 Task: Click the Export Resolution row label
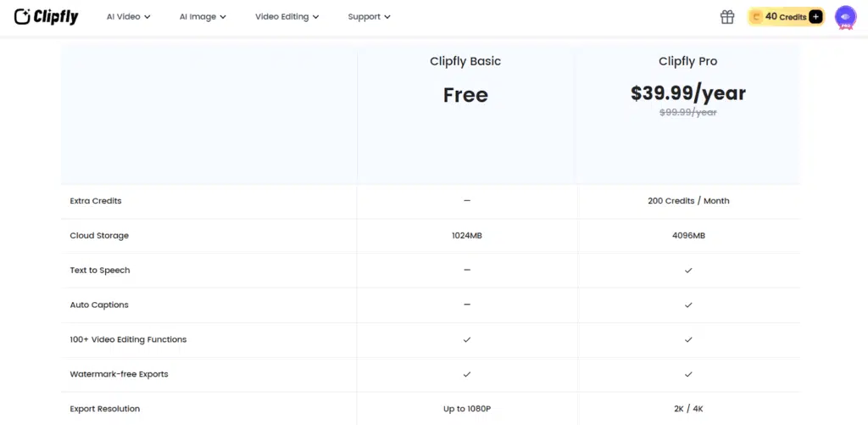coord(104,409)
